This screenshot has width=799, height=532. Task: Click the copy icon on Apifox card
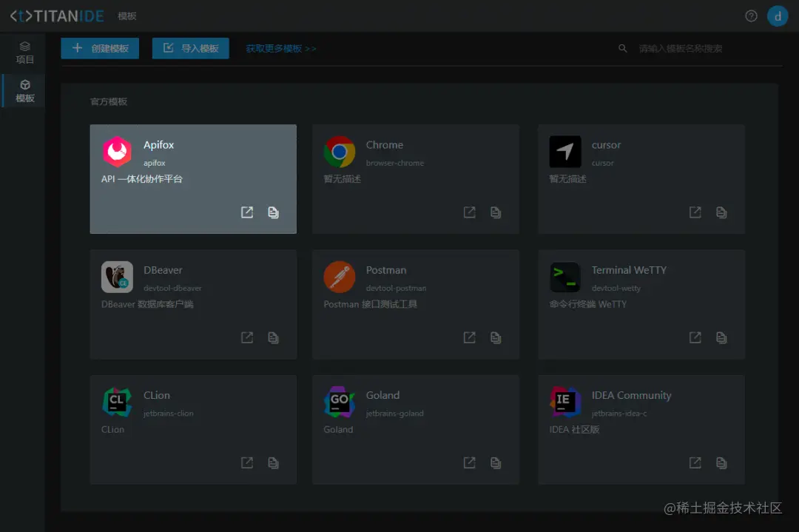(x=273, y=212)
